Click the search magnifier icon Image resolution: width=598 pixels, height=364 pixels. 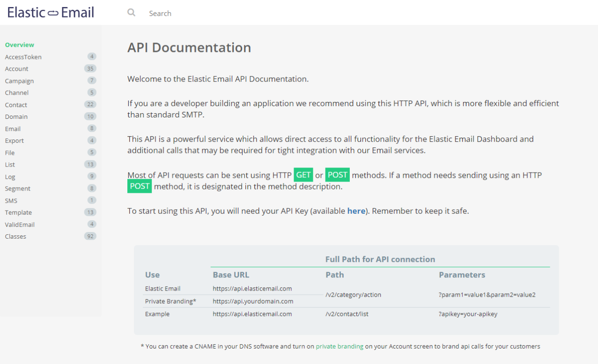click(x=132, y=13)
